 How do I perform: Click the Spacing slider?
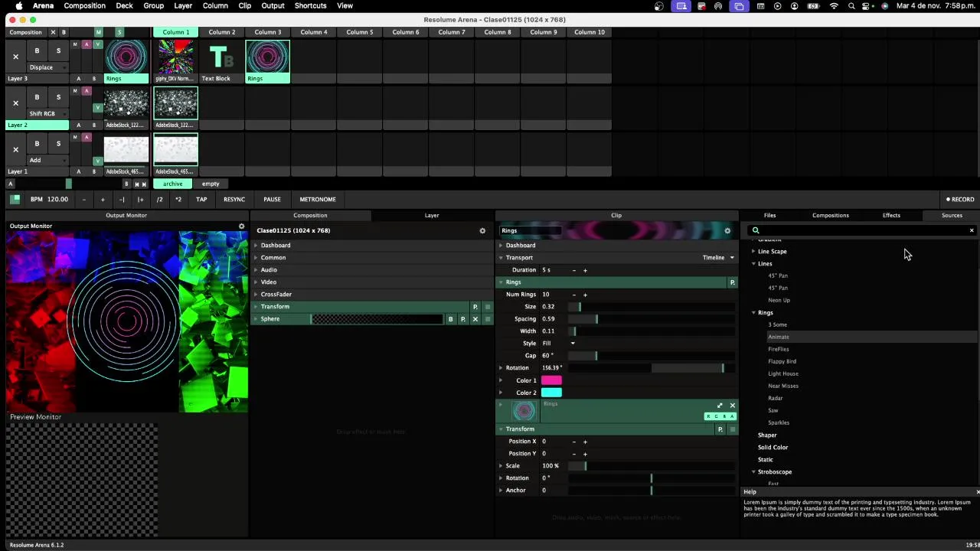[x=651, y=319]
